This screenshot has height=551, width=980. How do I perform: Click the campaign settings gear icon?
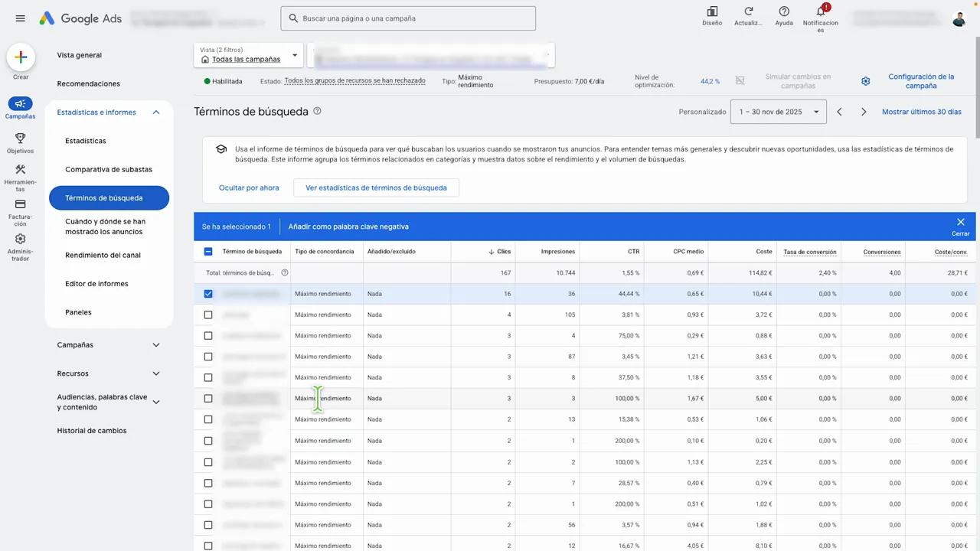click(x=865, y=81)
